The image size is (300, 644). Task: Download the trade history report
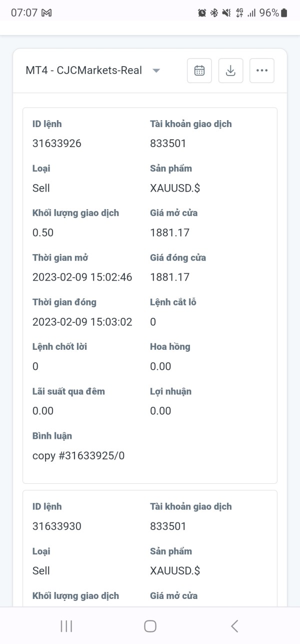(x=230, y=71)
